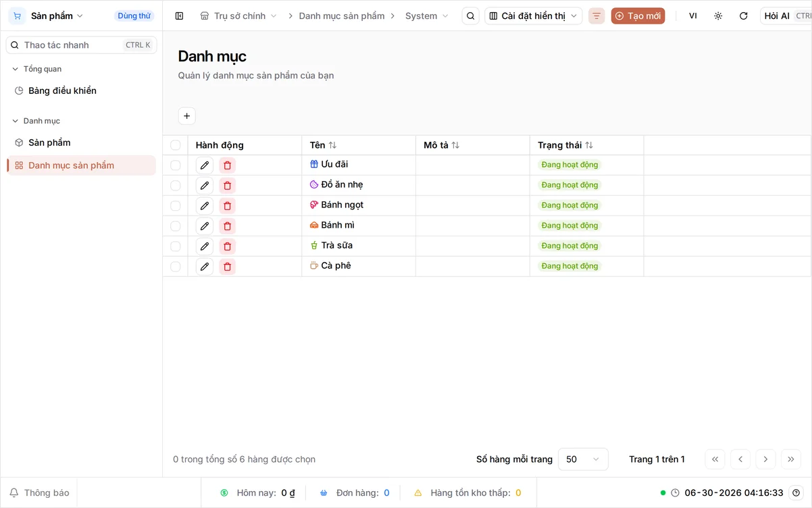Viewport: 812px width, 508px height.
Task: Go to the first page
Action: click(715, 459)
